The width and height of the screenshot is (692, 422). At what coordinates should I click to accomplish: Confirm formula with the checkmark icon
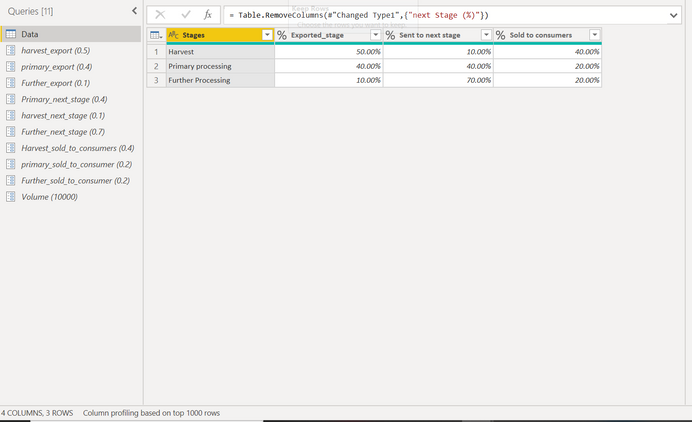coord(186,15)
